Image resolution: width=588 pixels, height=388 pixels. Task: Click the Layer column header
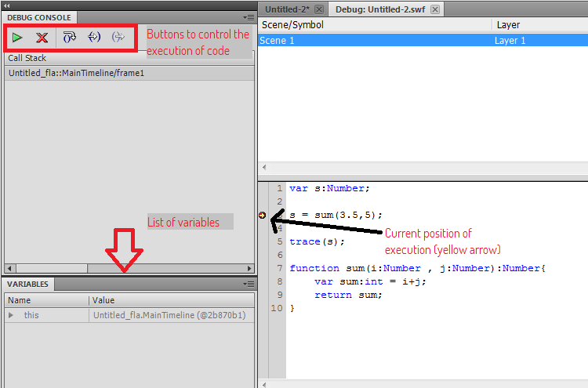[x=540, y=25]
